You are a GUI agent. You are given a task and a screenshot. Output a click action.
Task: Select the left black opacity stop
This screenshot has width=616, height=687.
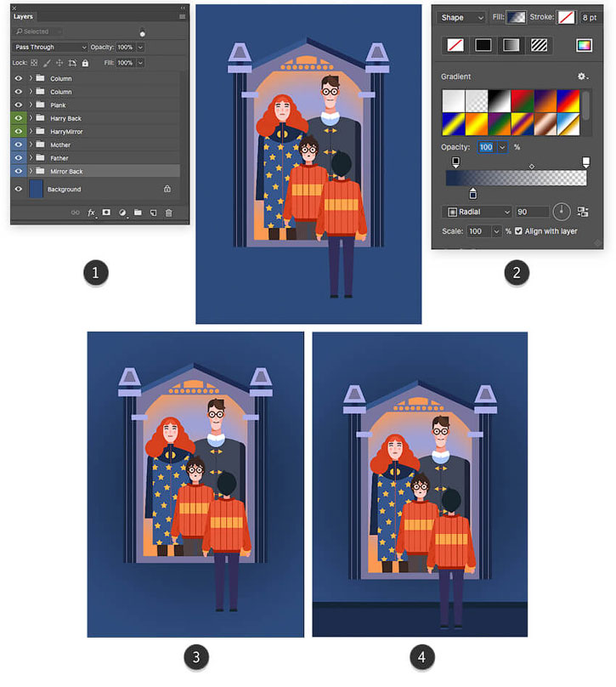(455, 162)
